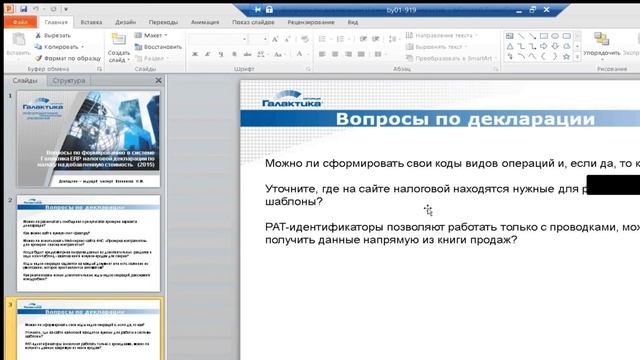640x360 pixels.
Task: Switch to the Показ слайдов tab
Action: coord(253,22)
